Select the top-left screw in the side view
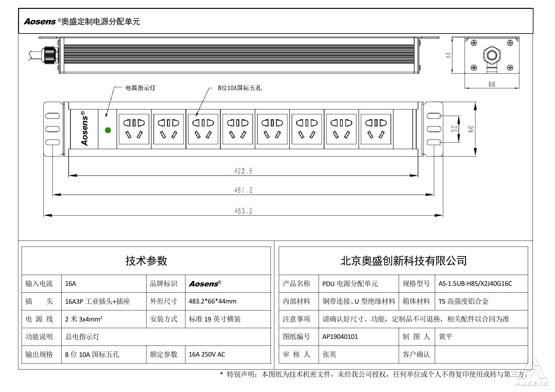Screen dimensions: 555x392 474,43
